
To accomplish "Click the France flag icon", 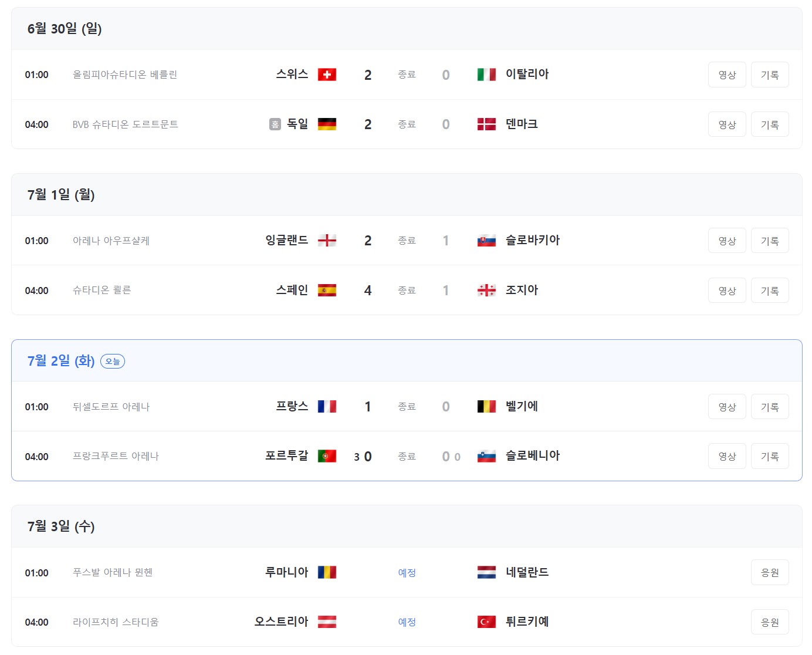I will (327, 406).
